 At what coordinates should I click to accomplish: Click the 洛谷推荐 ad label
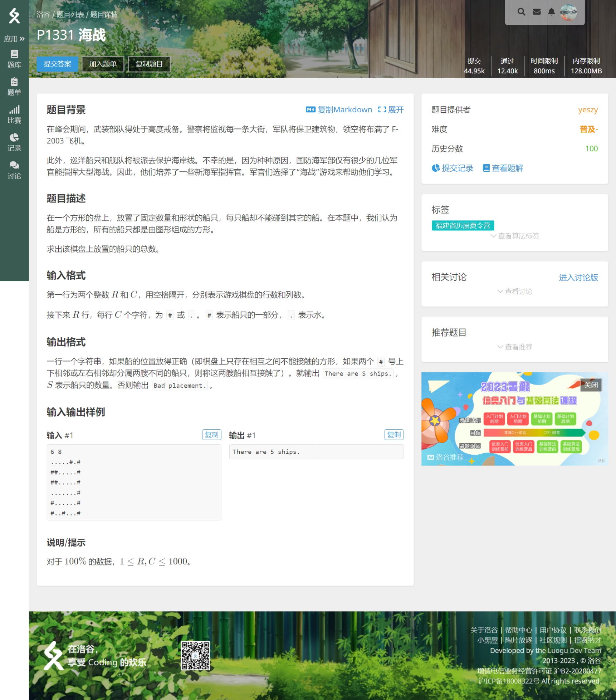[445, 457]
